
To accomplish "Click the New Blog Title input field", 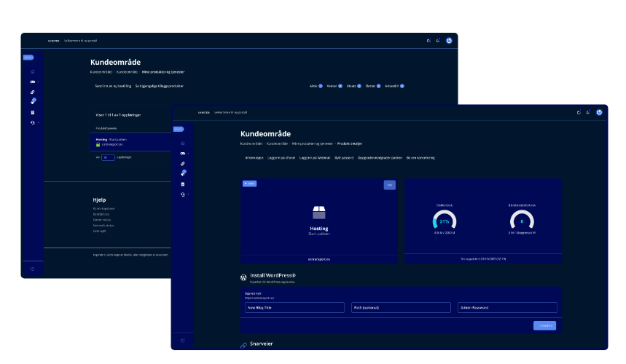I will point(294,308).
